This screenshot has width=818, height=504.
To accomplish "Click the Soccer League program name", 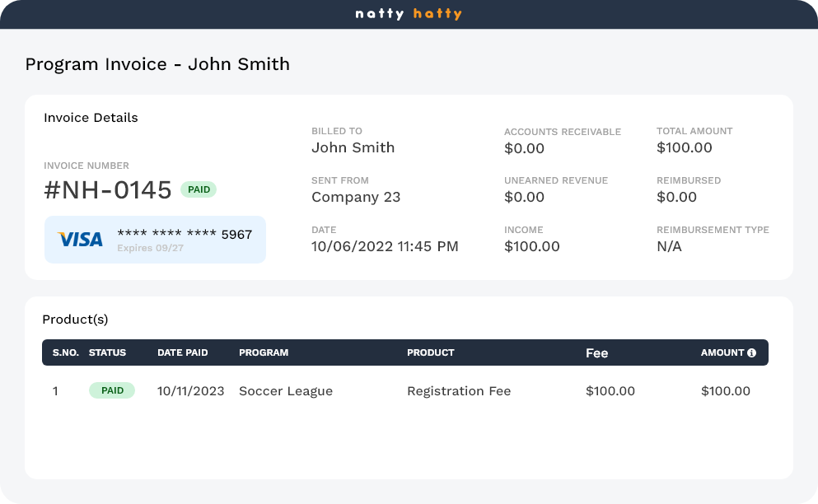I will coord(285,390).
